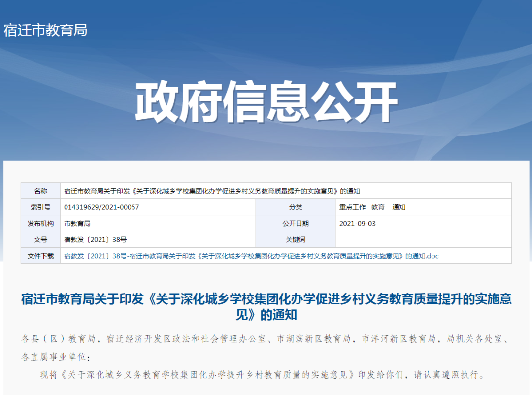Click the 宿迁市教育局 site title
Viewport: 532px width, 395px height.
point(45,30)
